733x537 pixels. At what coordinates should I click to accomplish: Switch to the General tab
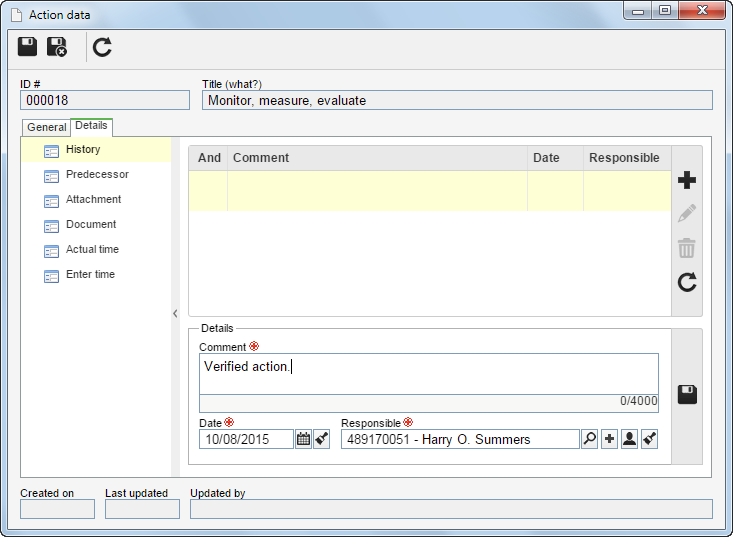pyautogui.click(x=47, y=127)
